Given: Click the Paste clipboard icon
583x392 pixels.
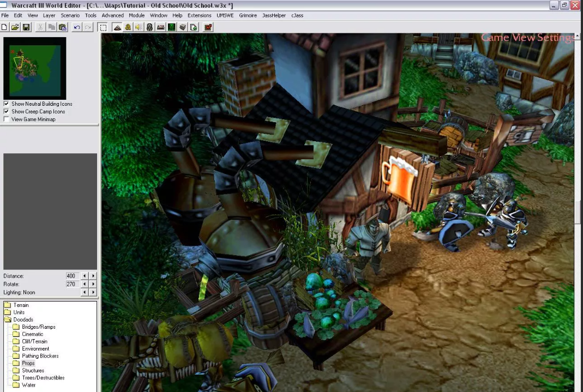Looking at the screenshot, I should coord(63,27).
